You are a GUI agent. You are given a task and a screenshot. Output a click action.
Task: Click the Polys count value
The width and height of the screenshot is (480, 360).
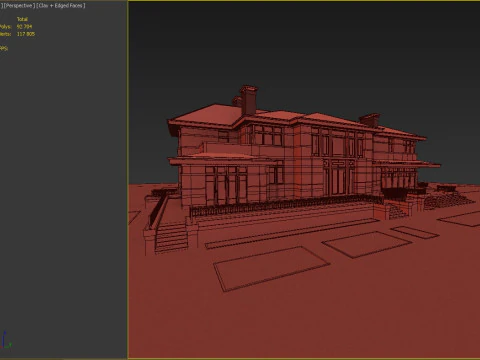(x=25, y=27)
